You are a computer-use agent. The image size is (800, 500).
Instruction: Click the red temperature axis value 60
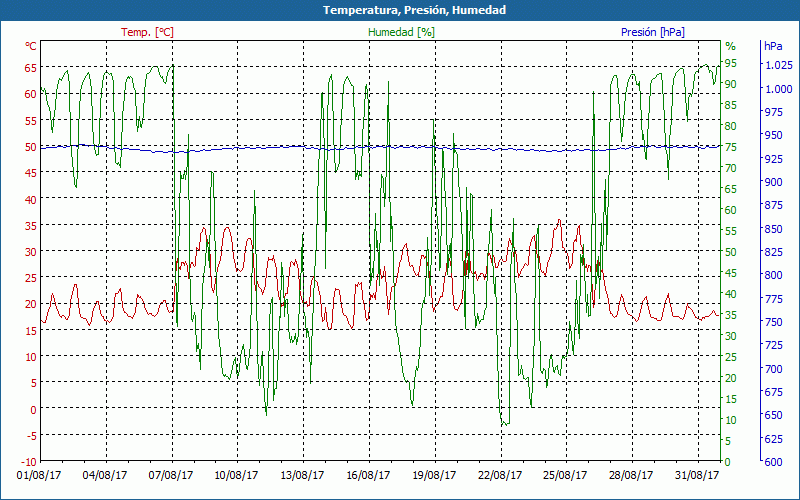coord(31,94)
